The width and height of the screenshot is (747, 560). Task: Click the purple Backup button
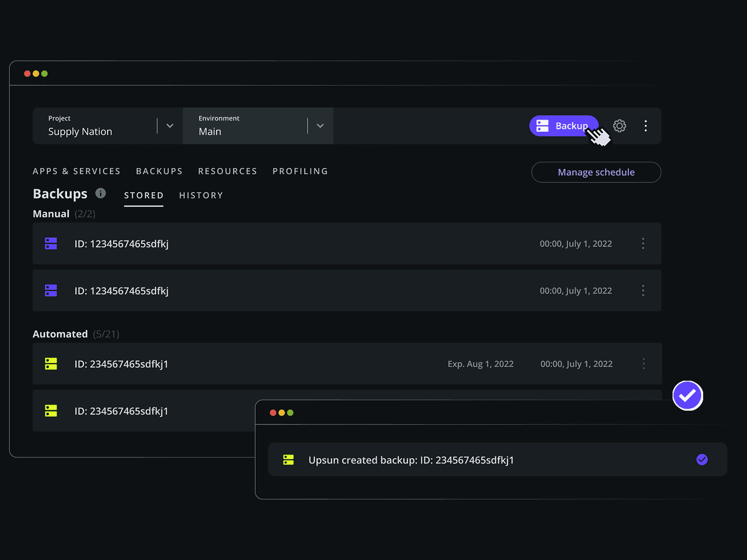pos(564,126)
